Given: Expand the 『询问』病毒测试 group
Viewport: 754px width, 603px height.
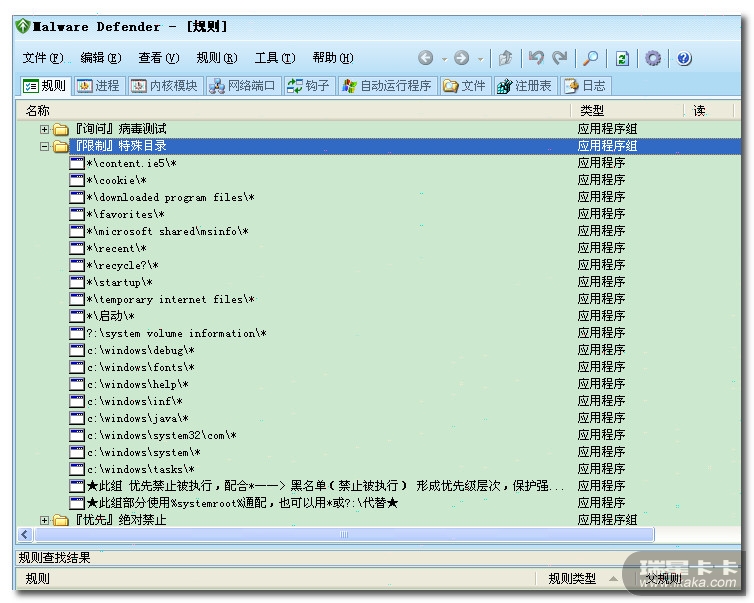Looking at the screenshot, I should [x=44, y=129].
